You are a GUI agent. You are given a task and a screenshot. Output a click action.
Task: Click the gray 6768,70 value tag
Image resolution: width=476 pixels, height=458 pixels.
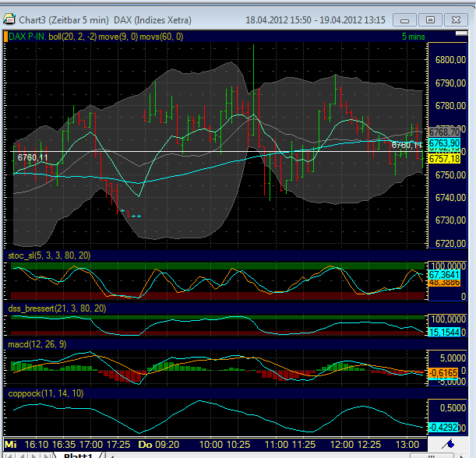(x=444, y=132)
